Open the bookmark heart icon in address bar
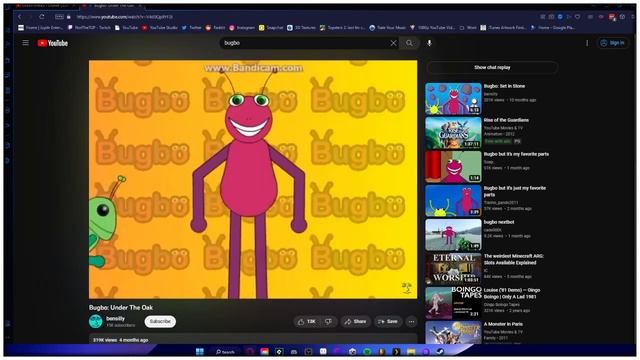640x360 pixels. [x=578, y=17]
